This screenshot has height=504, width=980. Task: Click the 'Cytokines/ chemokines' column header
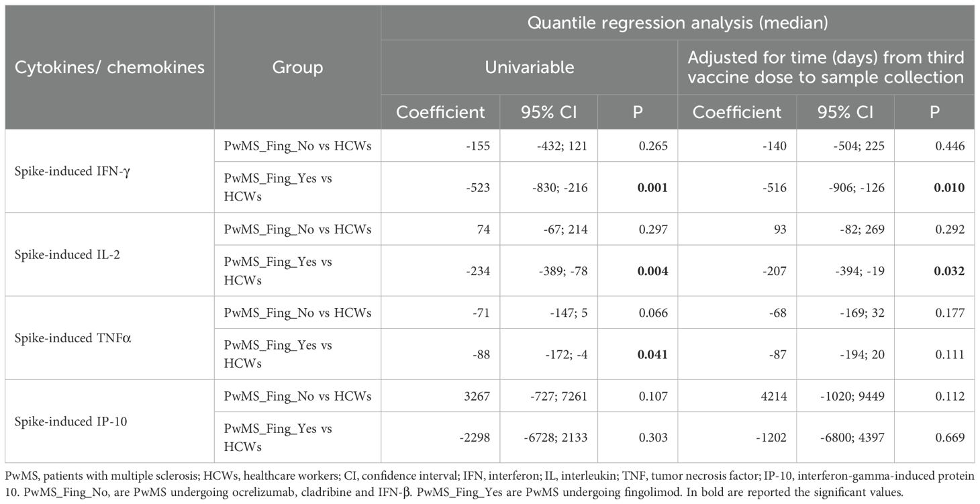click(109, 67)
